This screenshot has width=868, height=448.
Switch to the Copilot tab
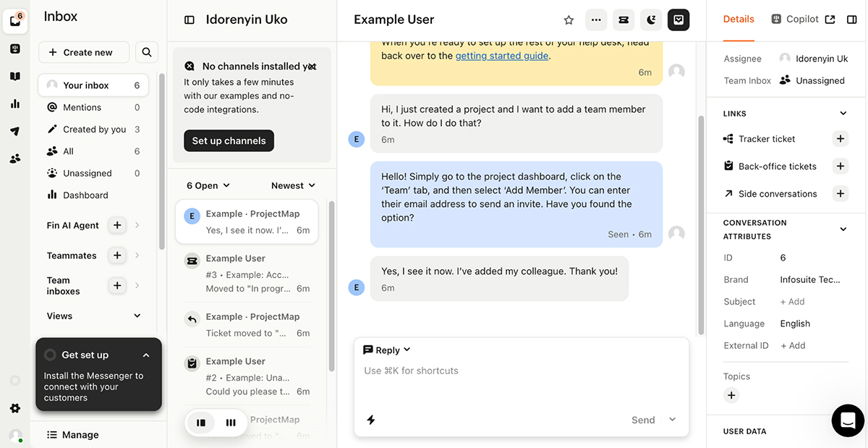coord(803,19)
